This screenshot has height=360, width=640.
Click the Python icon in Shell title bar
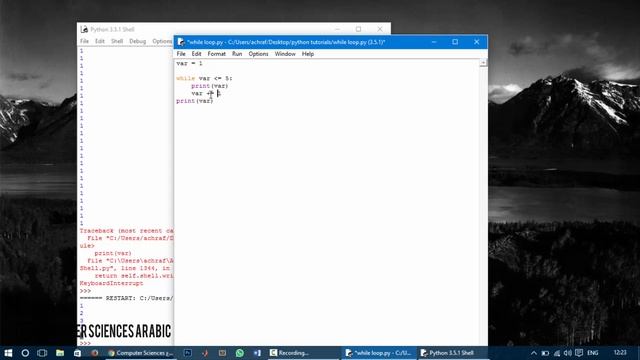pos(84,29)
